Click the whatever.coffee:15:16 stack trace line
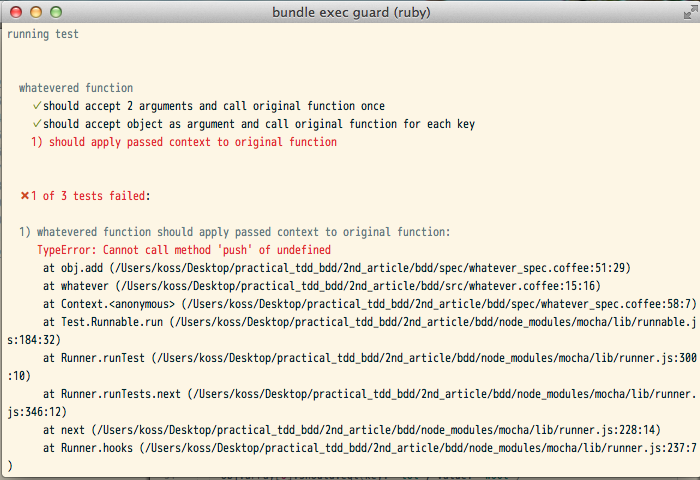This screenshot has height=480, width=700. pyautogui.click(x=321, y=286)
